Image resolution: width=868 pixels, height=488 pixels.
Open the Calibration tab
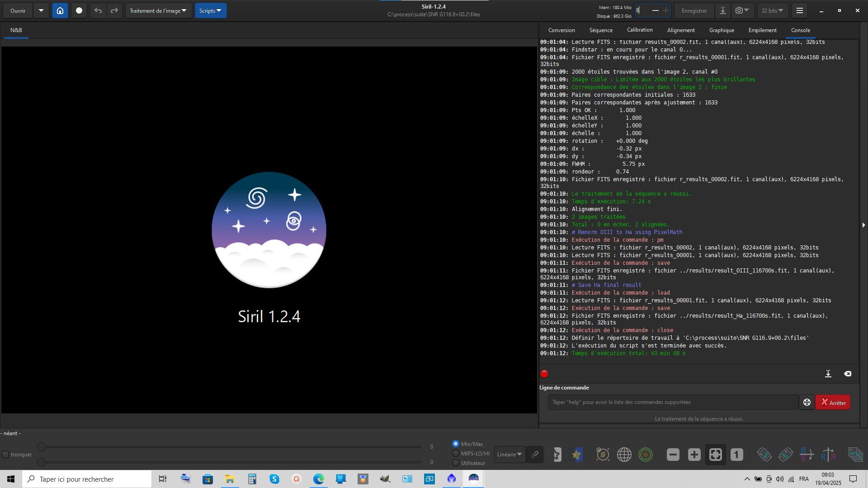pyautogui.click(x=639, y=30)
